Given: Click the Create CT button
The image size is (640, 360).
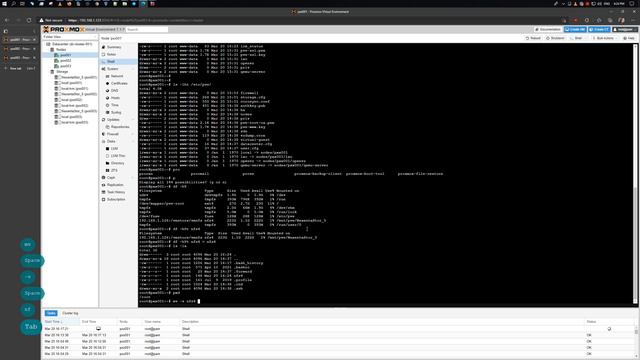Looking at the screenshot, I should pyautogui.click(x=599, y=29).
